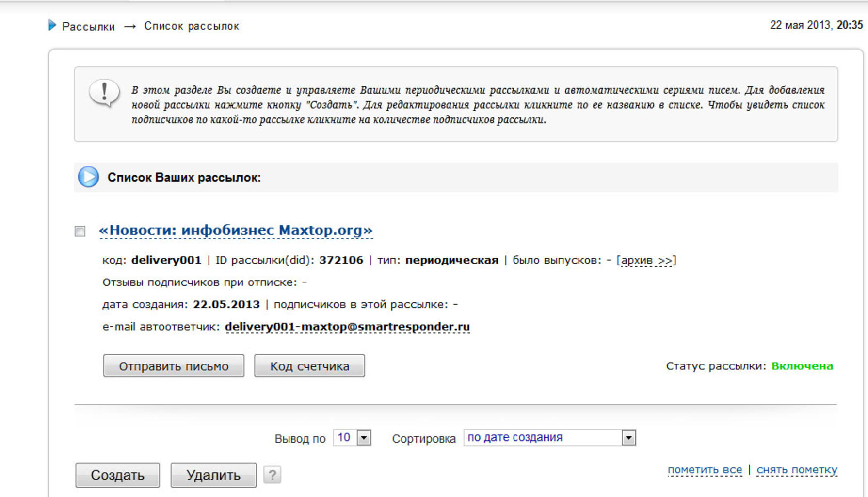868x497 pixels.
Task: Click the Отзывы подписчиков при отписке label
Action: [200, 282]
